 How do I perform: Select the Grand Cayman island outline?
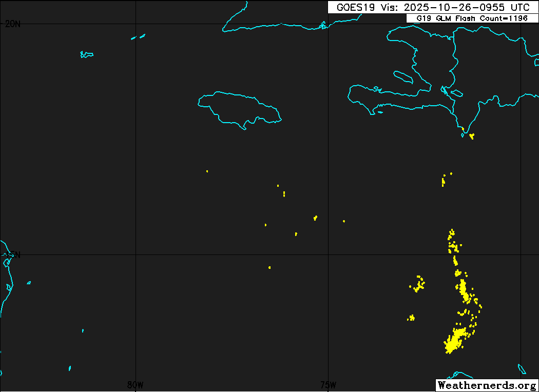(87, 54)
